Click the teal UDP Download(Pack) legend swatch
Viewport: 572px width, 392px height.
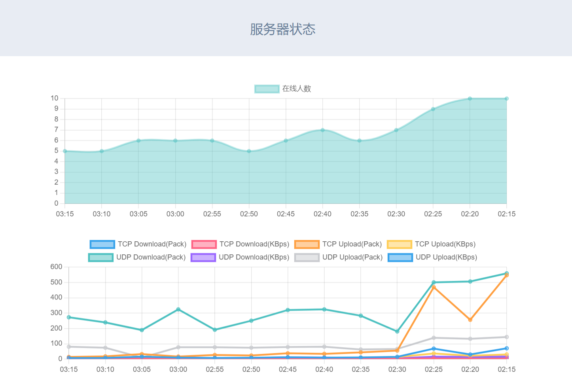point(101,258)
